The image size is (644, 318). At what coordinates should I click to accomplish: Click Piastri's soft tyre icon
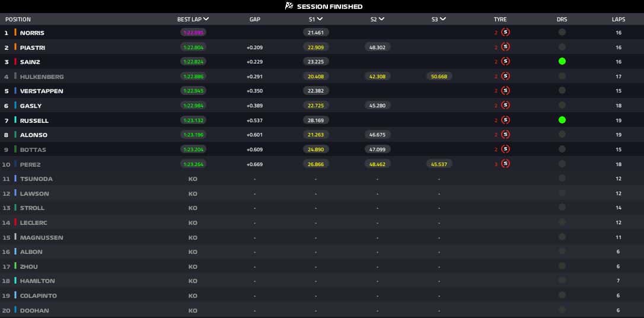[x=506, y=47]
